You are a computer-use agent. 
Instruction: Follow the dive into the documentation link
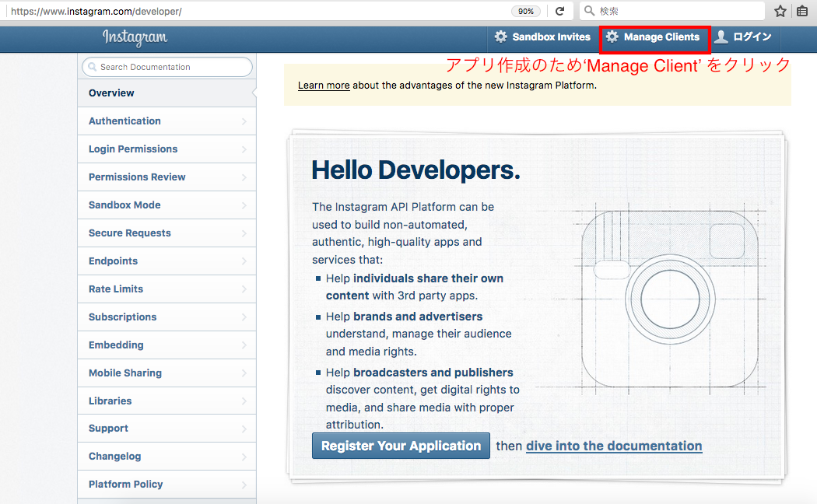(x=614, y=446)
